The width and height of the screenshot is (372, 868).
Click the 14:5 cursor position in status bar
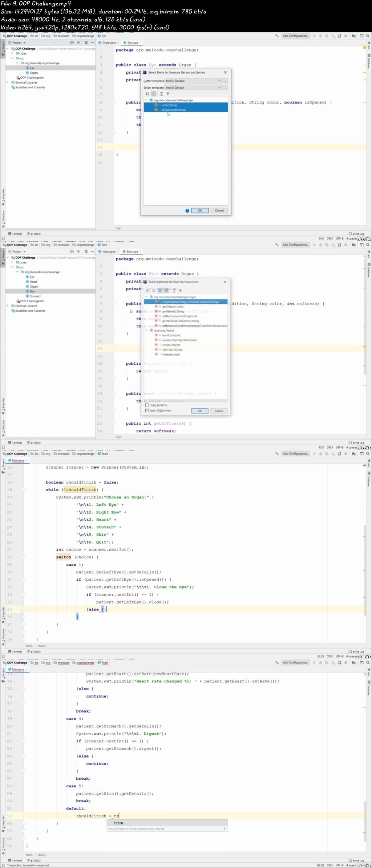[x=321, y=239]
